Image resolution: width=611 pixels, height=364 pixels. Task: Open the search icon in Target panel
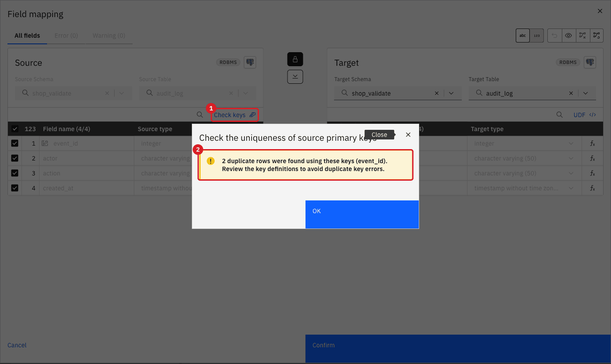point(560,115)
